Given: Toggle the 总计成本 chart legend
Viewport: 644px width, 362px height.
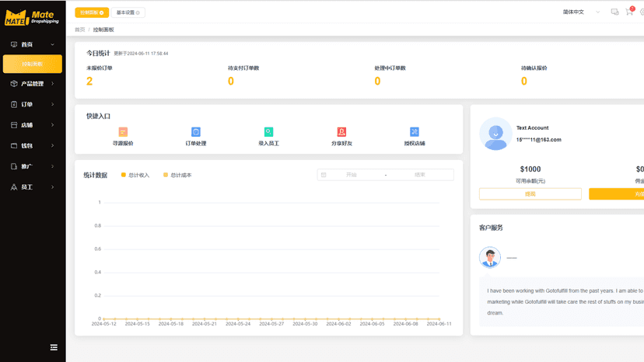Looking at the screenshot, I should coord(177,175).
